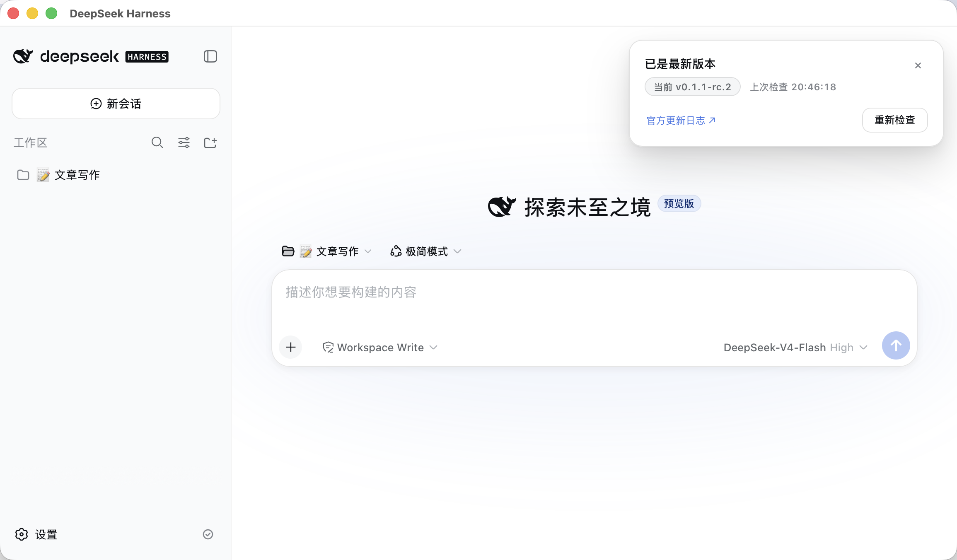The image size is (957, 560).
Task: Click the 预览版 badge next to title
Action: [x=679, y=203]
